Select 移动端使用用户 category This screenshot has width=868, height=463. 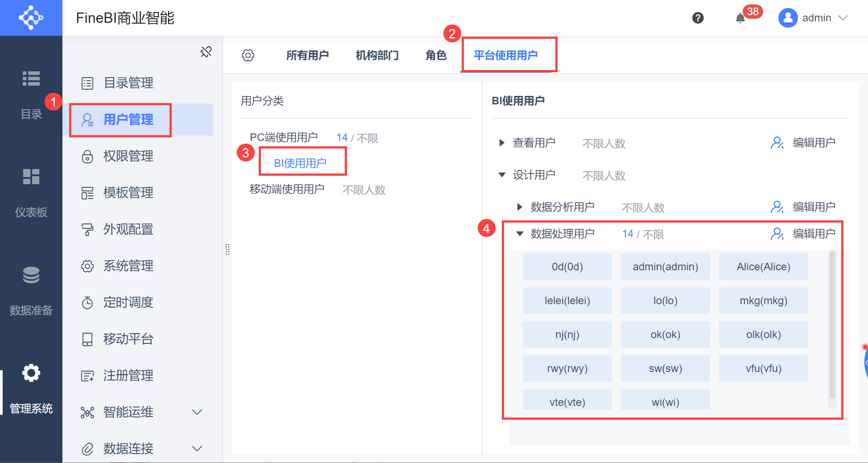click(x=287, y=189)
